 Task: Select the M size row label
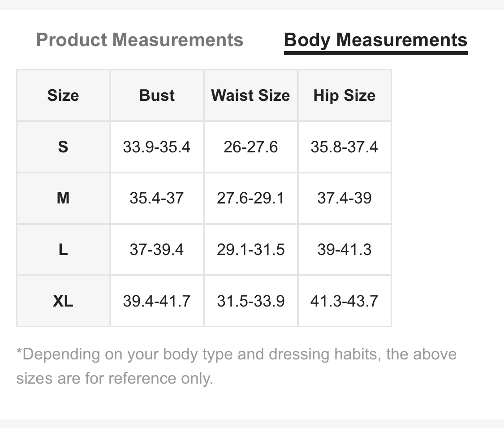63,198
